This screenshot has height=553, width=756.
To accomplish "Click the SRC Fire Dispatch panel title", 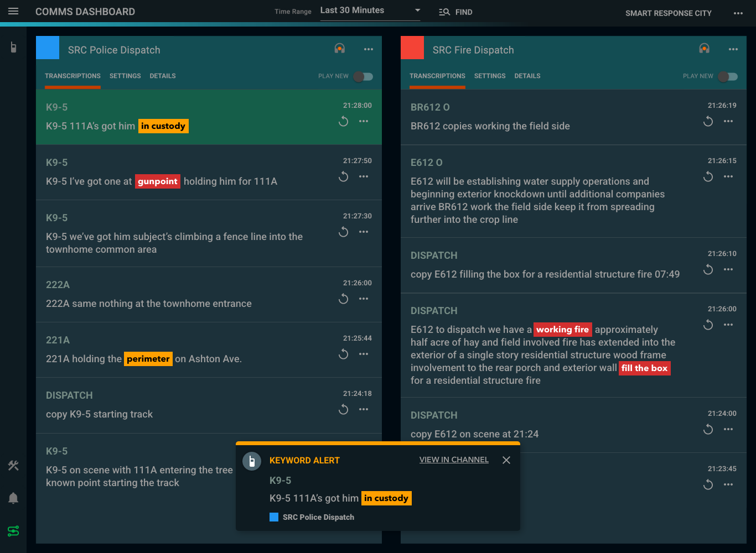I will (x=473, y=50).
